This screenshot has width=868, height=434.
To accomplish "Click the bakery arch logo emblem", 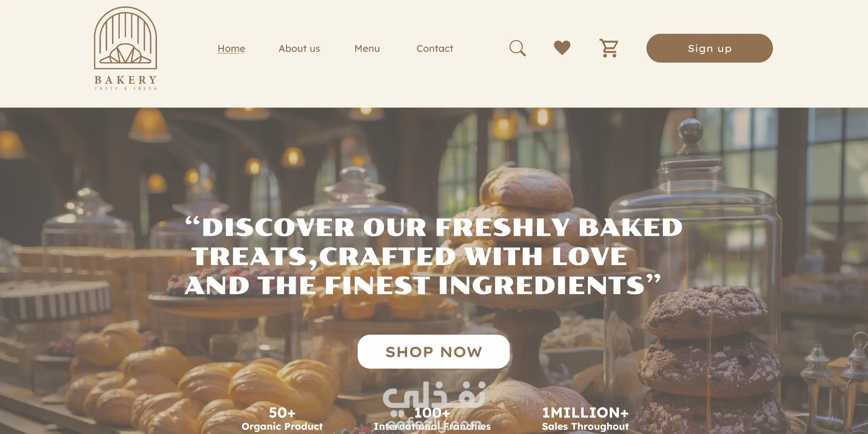I will pos(126,38).
